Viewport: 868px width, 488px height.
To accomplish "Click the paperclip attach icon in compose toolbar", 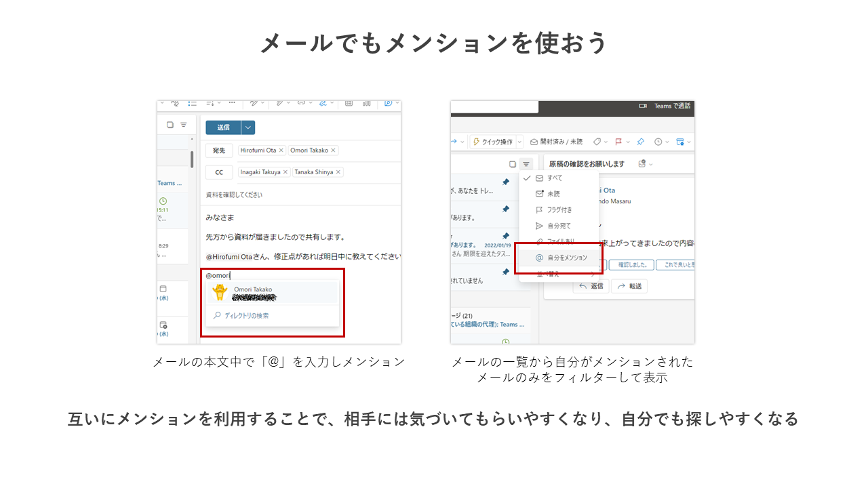I will pyautogui.click(x=279, y=103).
